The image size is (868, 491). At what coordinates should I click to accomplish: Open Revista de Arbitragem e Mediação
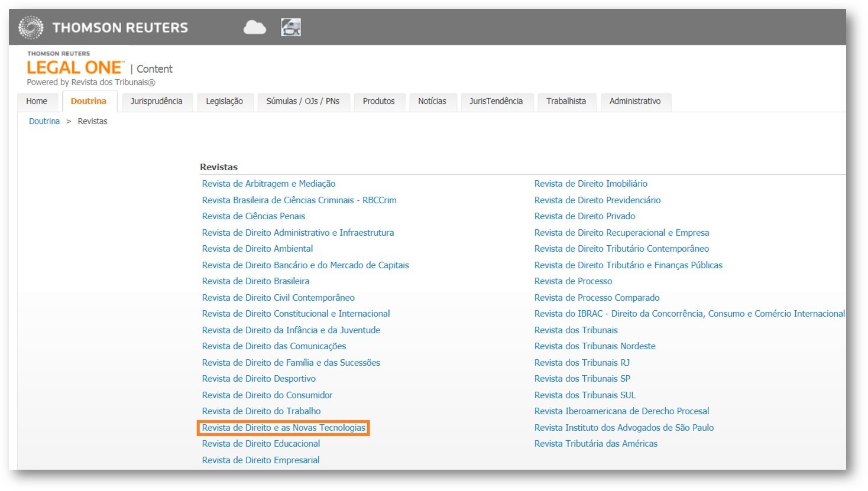point(268,184)
